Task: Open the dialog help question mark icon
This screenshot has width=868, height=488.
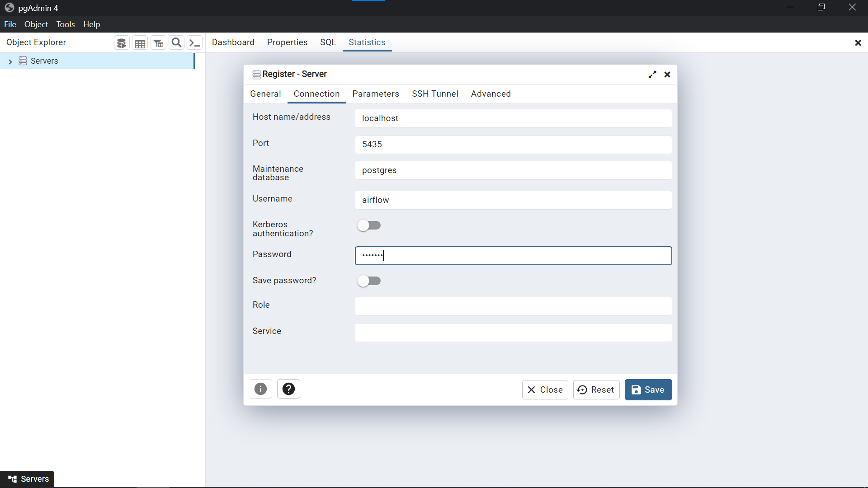Action: [288, 389]
